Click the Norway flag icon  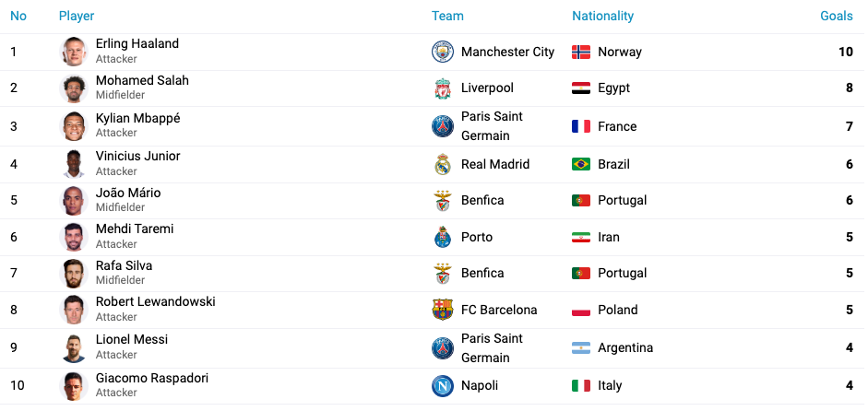[581, 52]
